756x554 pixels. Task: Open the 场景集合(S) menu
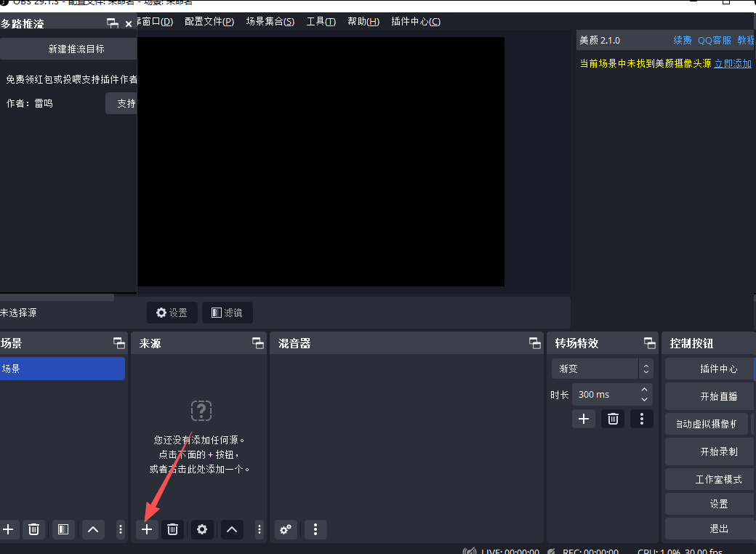tap(270, 22)
